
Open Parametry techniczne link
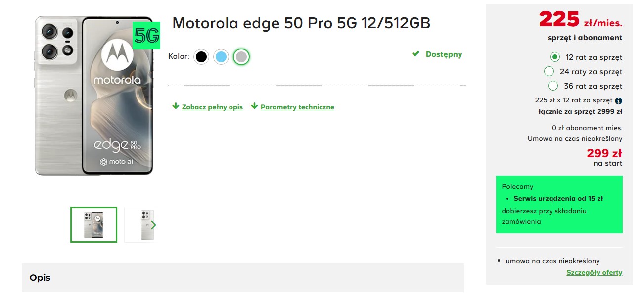297,107
